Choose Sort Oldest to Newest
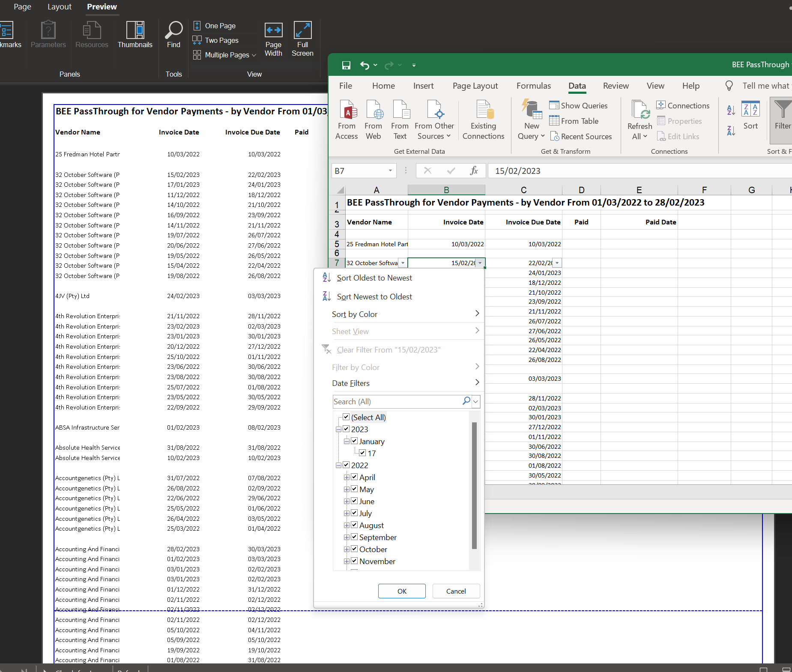Image resolution: width=792 pixels, height=672 pixels. click(x=374, y=278)
